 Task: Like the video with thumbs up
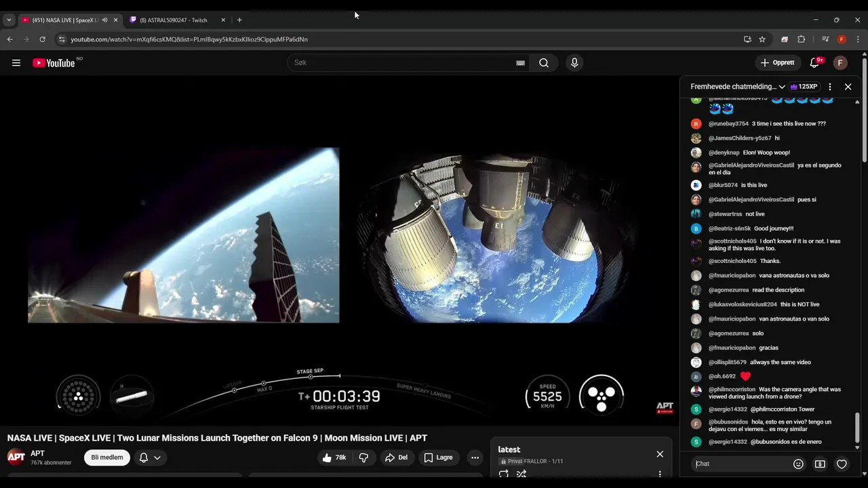[334, 457]
